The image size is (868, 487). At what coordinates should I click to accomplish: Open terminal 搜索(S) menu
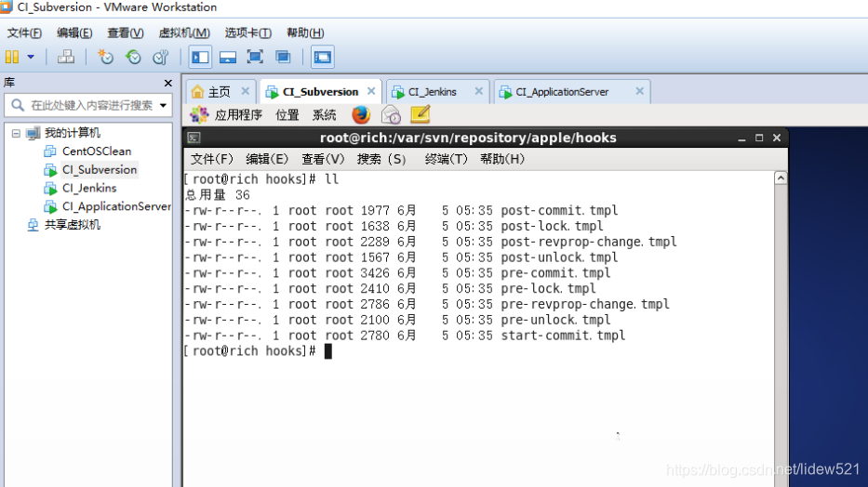coord(381,159)
